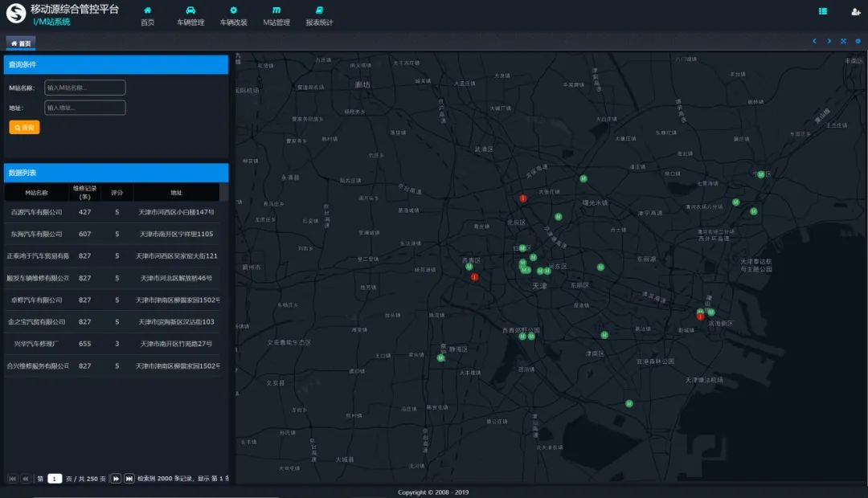868x498 pixels.
Task: Open 车辆管理 menu
Action: point(190,16)
